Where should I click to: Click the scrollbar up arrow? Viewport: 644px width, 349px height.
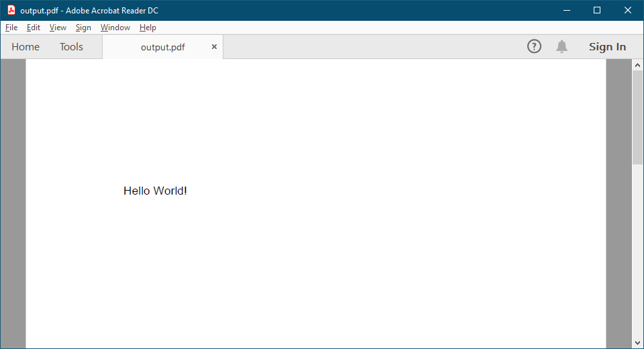point(637,64)
